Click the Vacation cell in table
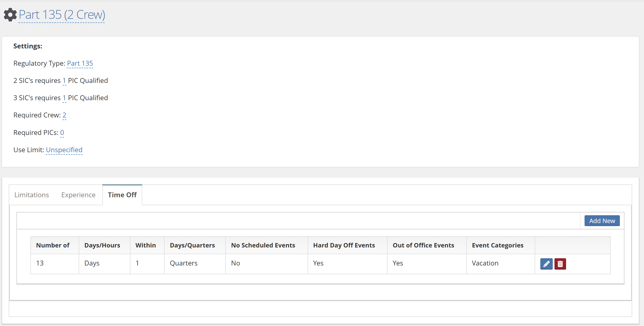The height and width of the screenshot is (326, 644). (x=485, y=263)
